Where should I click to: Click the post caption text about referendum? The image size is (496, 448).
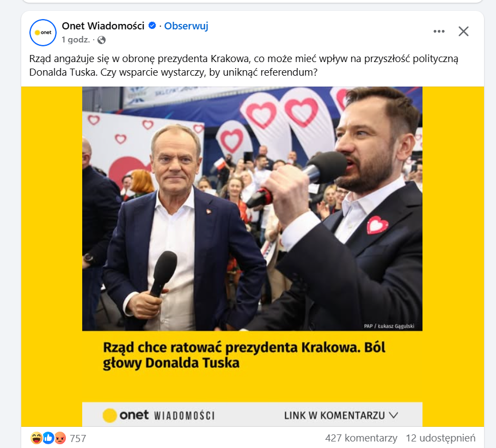[x=244, y=65]
